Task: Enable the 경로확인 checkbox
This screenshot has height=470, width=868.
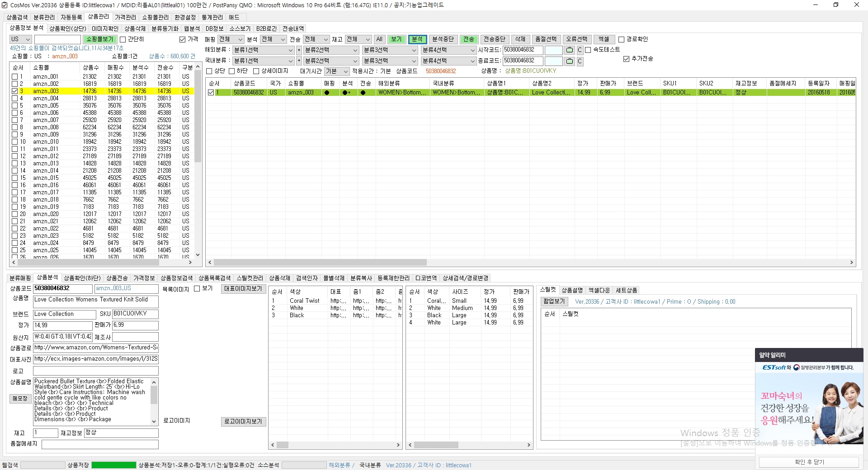Action: pos(622,40)
